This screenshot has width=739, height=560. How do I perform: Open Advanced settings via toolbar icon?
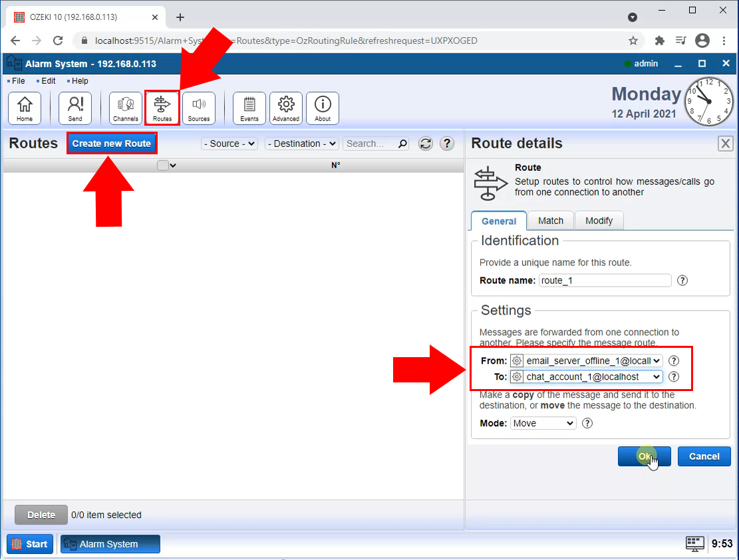pyautogui.click(x=285, y=108)
